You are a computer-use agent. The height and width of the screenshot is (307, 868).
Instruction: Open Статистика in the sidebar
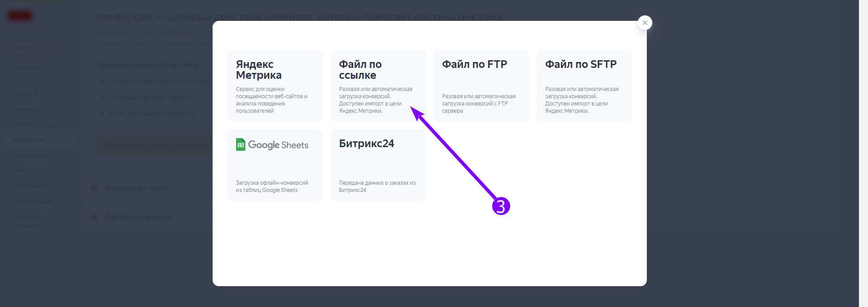click(29, 155)
